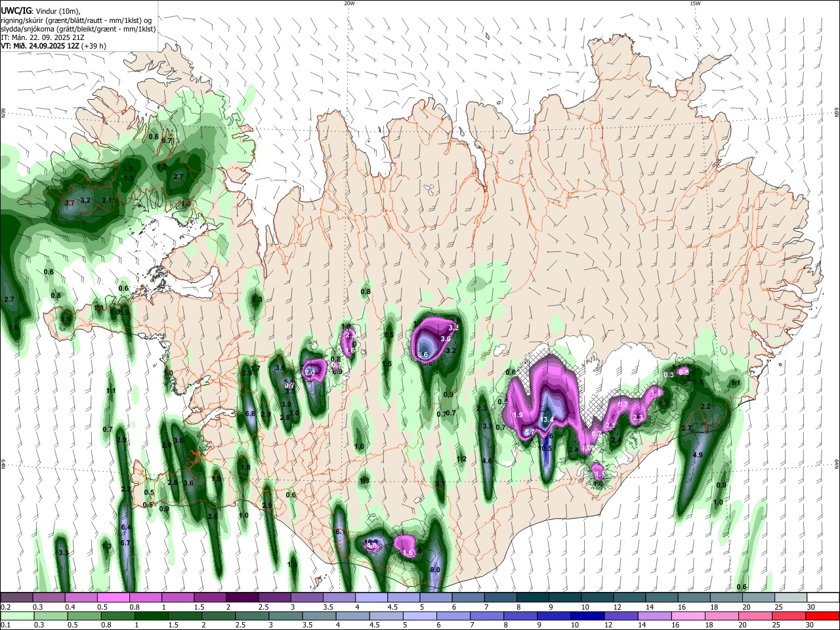Click the 3.7 precipitation value in the northwest
Screen dimensions: 840x630
pyautogui.click(x=69, y=203)
